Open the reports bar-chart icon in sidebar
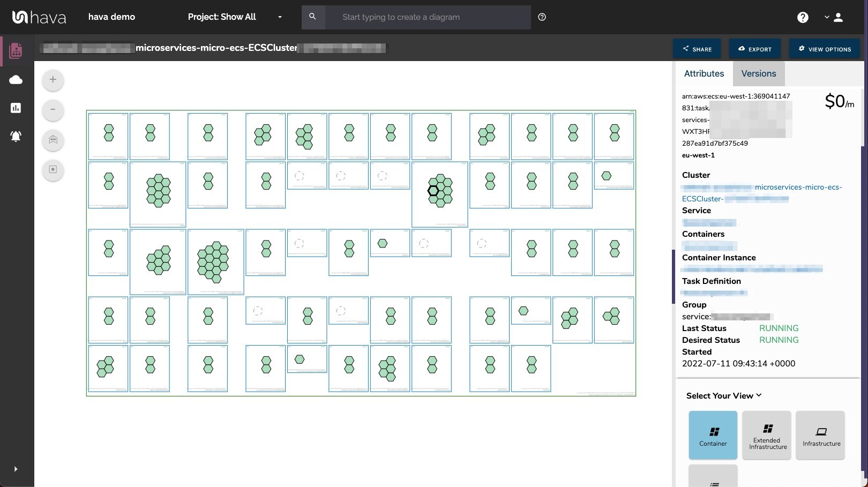The width and height of the screenshot is (868, 487). (x=16, y=108)
